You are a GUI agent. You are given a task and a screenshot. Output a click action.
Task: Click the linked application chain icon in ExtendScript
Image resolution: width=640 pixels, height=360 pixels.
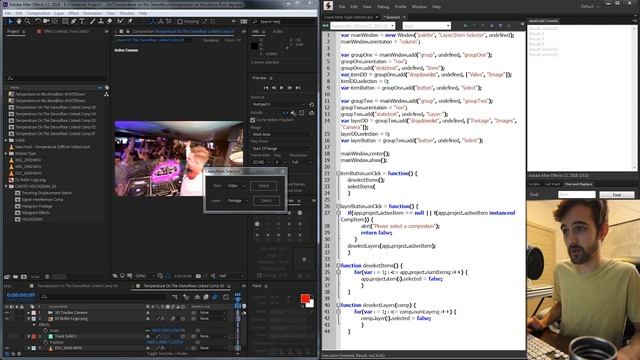point(325,26)
